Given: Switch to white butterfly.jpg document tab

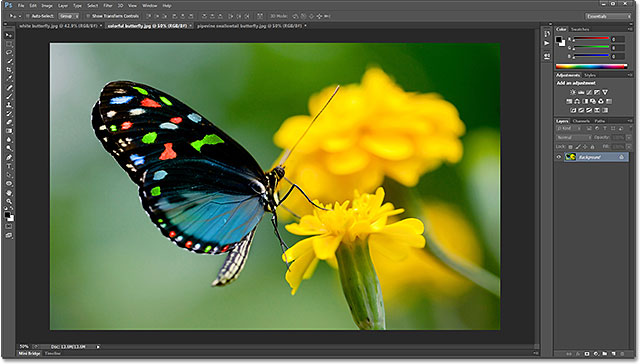Looking at the screenshot, I should [58, 26].
